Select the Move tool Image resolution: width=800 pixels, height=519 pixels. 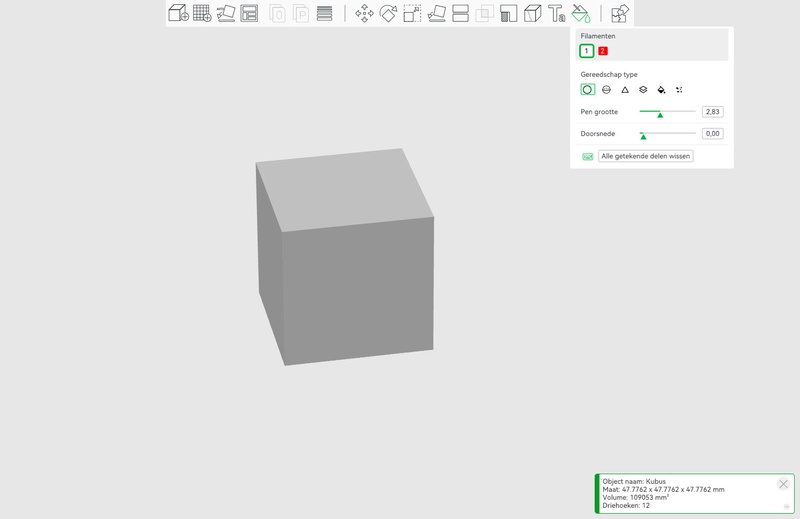364,13
